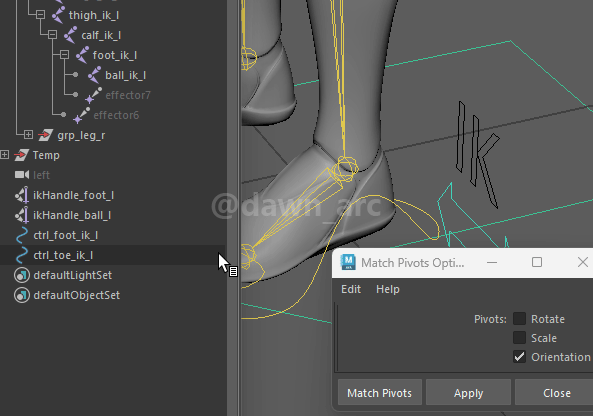Select the left camera label
The image size is (593, 416).
point(41,175)
